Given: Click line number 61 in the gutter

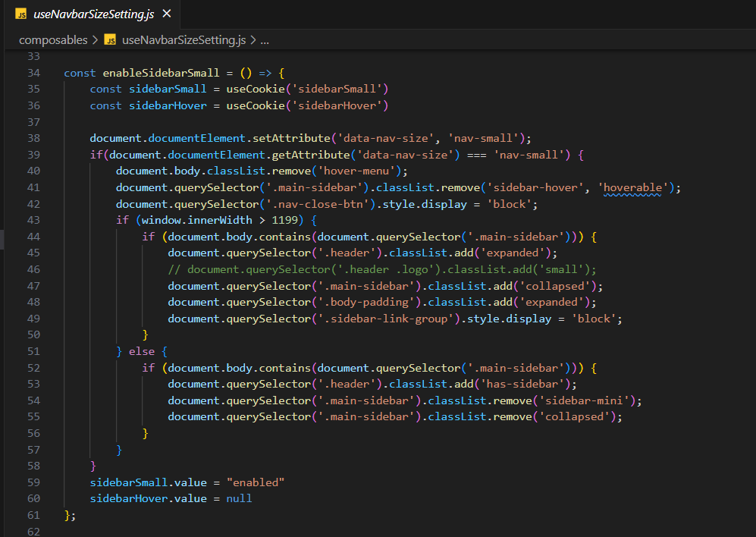Looking at the screenshot, I should (x=33, y=515).
